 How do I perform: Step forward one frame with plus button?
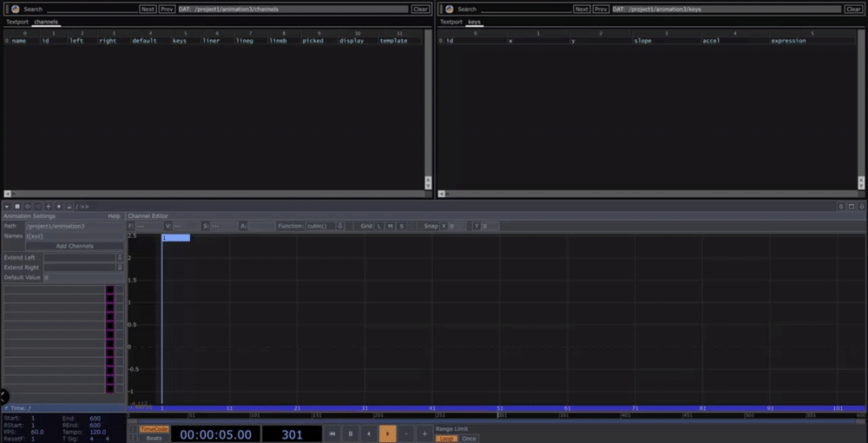point(424,434)
